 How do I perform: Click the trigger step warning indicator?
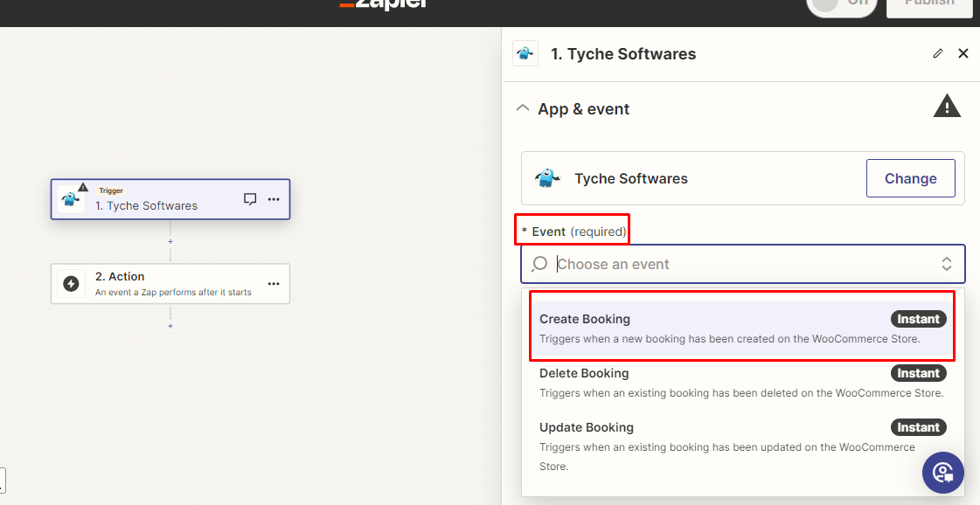pos(83,187)
